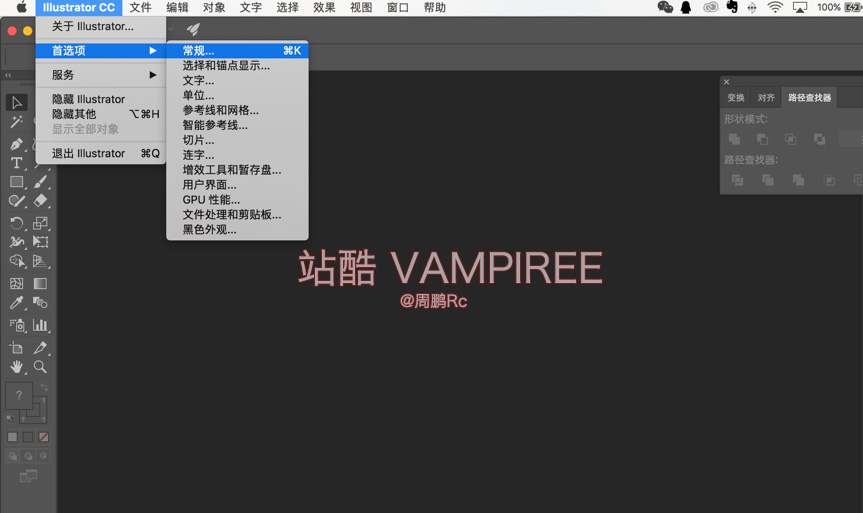863x513 pixels.
Task: Select the Pen tool
Action: [x=17, y=144]
